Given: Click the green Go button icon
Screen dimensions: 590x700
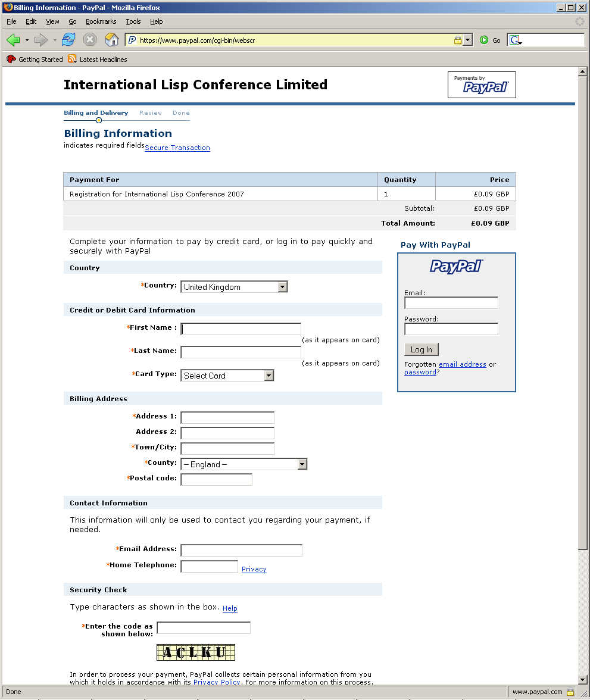Looking at the screenshot, I should pos(483,40).
